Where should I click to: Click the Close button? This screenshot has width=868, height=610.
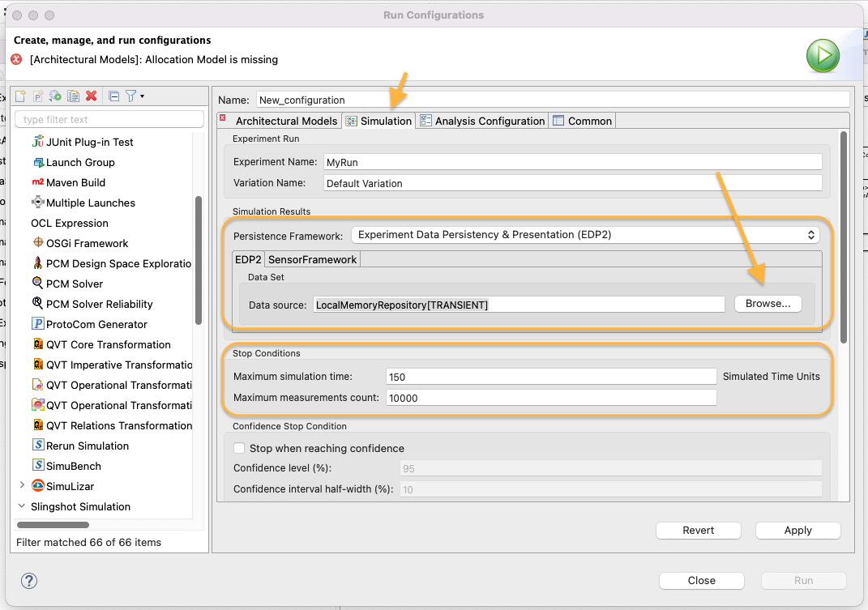click(x=701, y=581)
